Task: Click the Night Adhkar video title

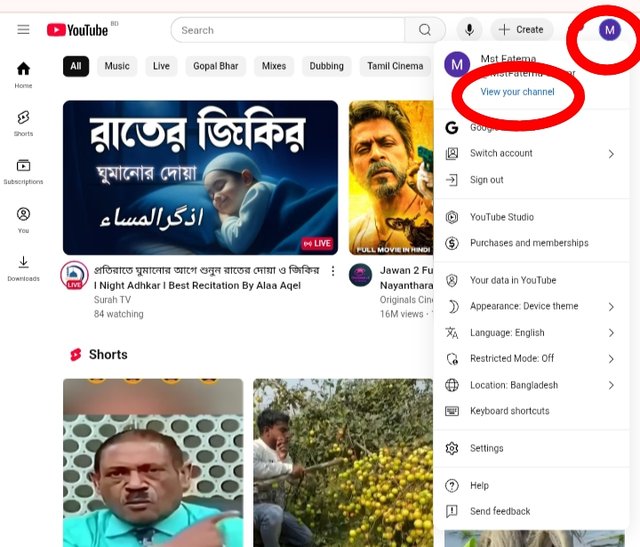Action: pyautogui.click(x=207, y=278)
